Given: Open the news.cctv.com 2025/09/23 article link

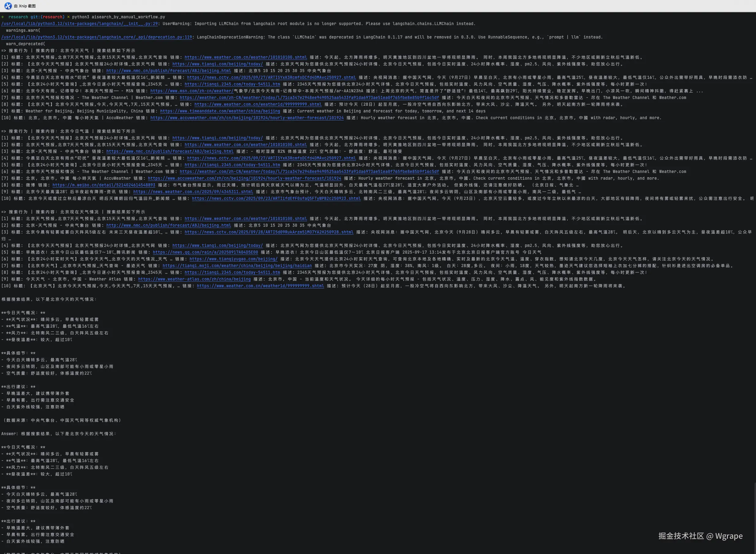Looking at the screenshot, I should click(x=276, y=199).
